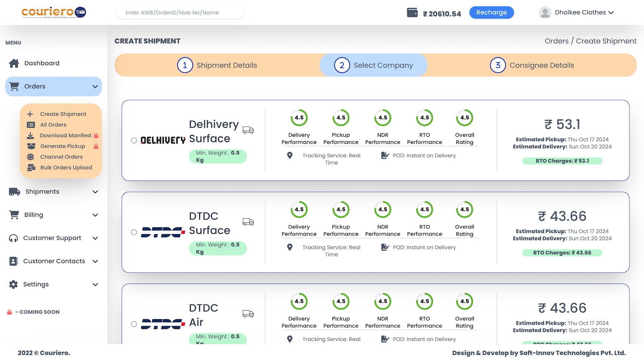644x362 pixels.
Task: Open the Channel Orders link
Action: 61,157
